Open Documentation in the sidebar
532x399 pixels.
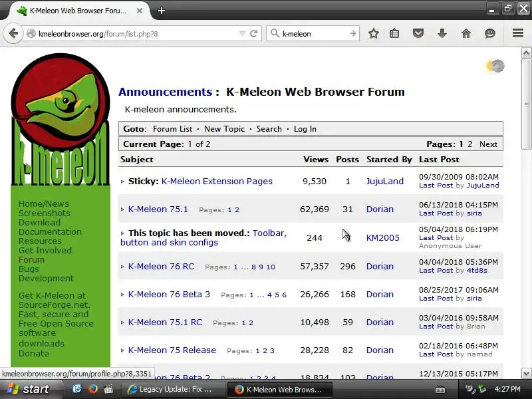50,231
